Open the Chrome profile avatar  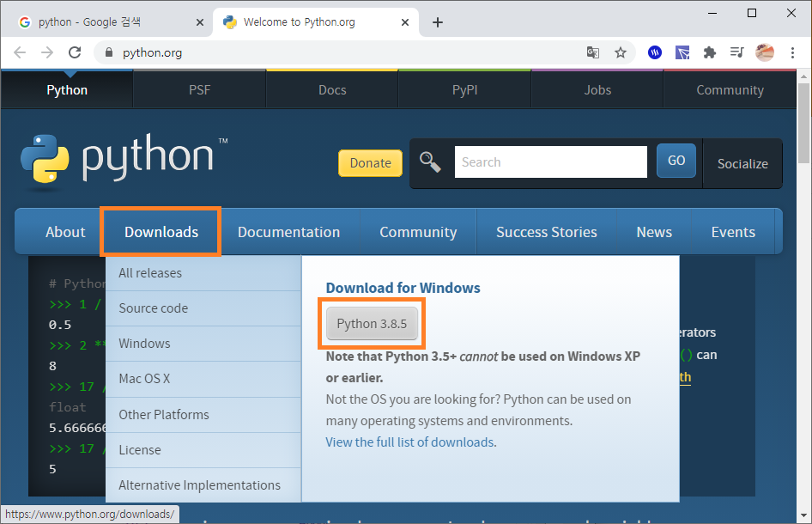click(764, 52)
